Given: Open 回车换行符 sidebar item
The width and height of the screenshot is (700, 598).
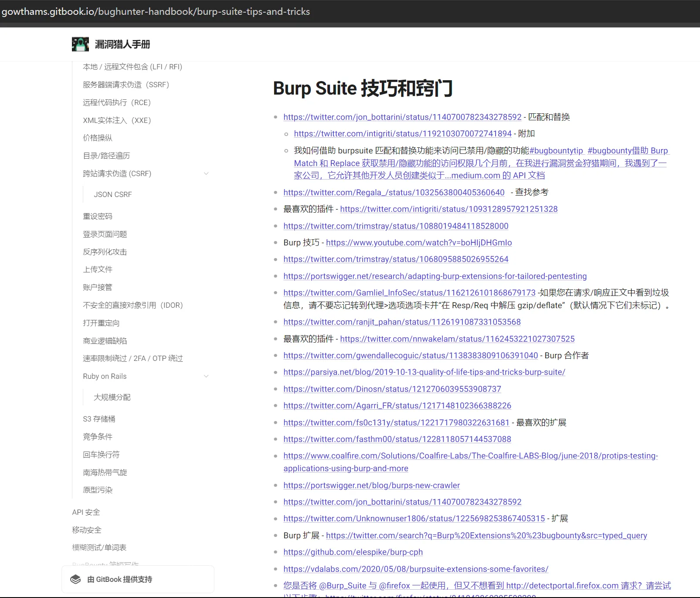Looking at the screenshot, I should [x=101, y=455].
